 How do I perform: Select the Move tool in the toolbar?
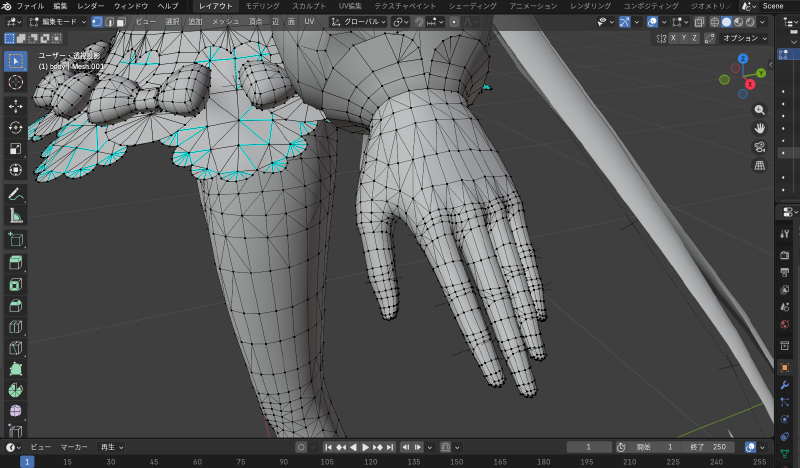coord(15,105)
